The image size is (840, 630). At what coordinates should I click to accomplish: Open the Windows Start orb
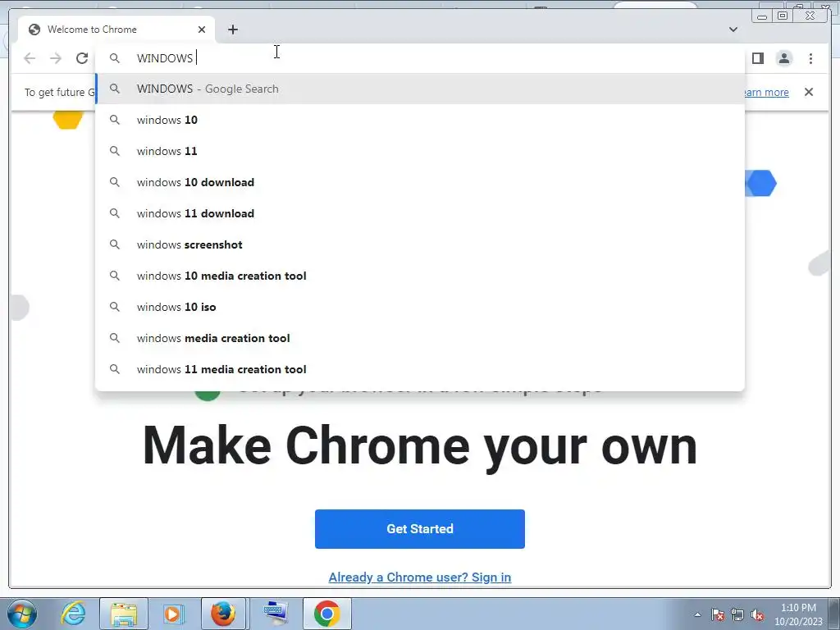(x=22, y=614)
